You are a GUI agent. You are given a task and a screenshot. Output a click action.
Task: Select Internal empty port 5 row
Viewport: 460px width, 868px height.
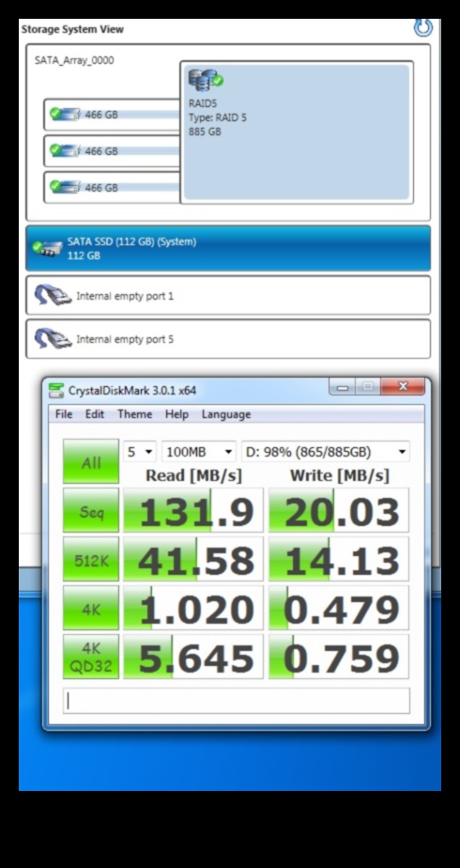228,339
